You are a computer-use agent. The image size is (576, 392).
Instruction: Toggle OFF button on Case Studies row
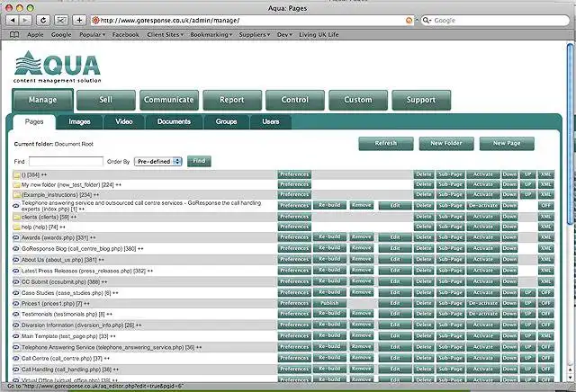(546, 293)
